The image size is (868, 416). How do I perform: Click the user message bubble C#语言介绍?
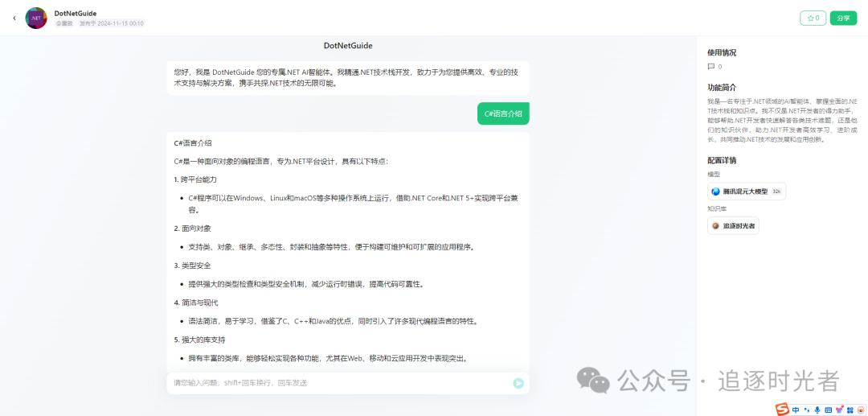503,113
